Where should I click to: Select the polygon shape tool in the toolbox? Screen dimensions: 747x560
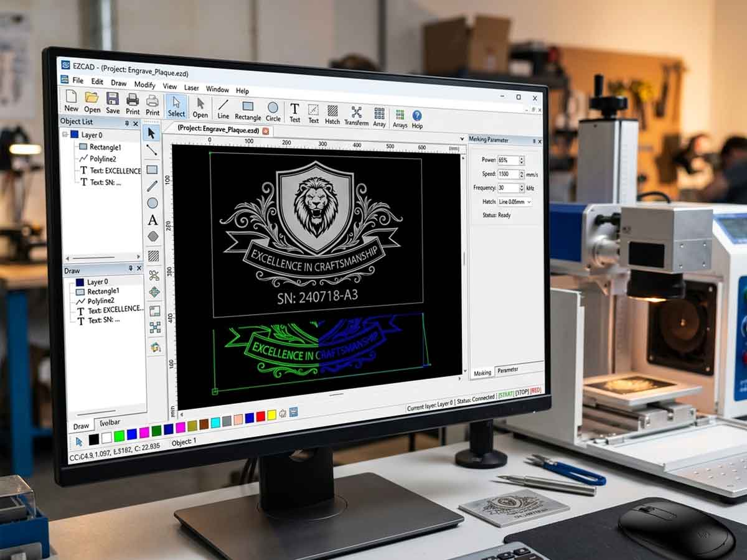153,236
